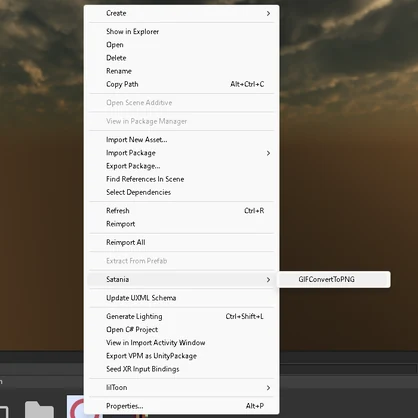Open the Import Package submenu
418x418 pixels.
(181, 153)
